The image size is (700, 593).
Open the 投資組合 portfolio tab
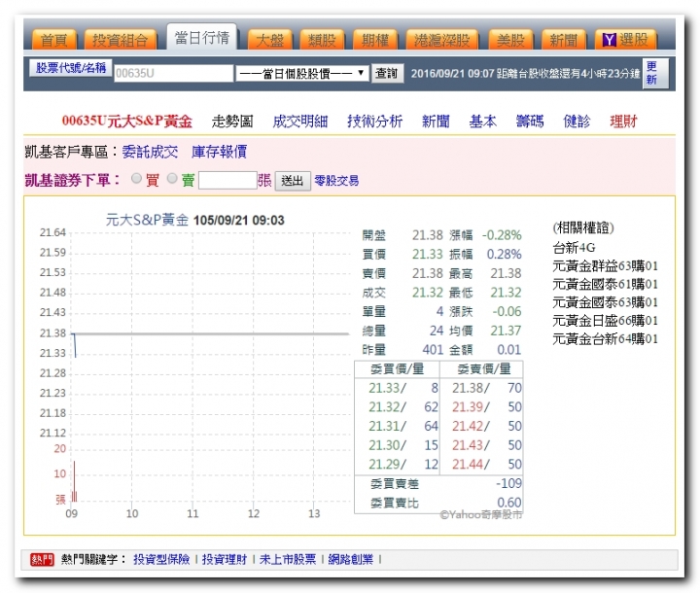[121, 40]
